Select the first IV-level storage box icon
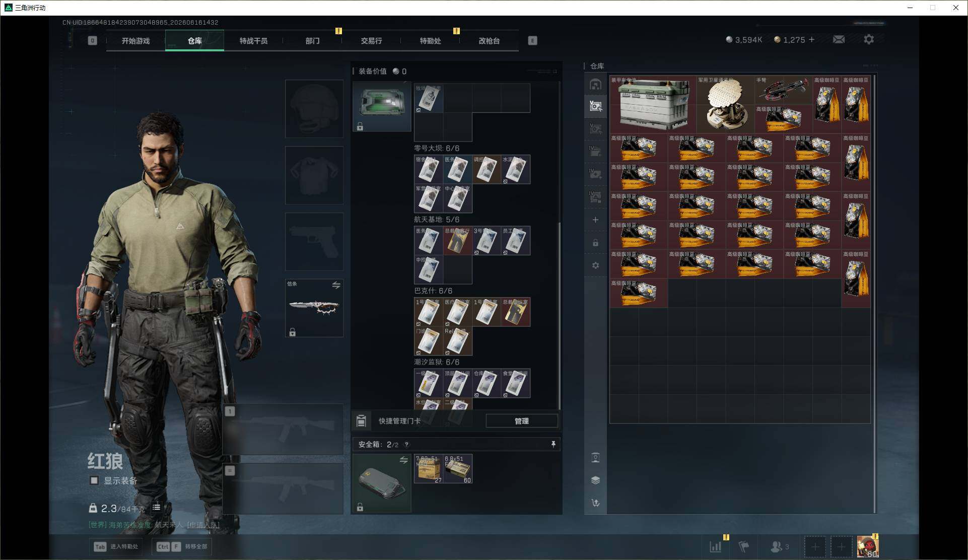Viewport: 968px width, 560px height. (x=595, y=151)
